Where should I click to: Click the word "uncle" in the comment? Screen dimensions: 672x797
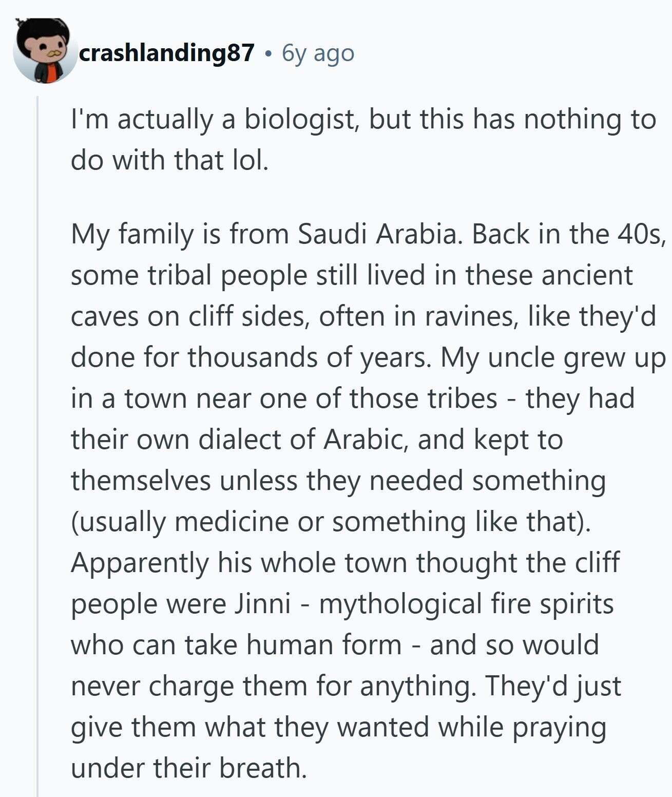click(522, 357)
